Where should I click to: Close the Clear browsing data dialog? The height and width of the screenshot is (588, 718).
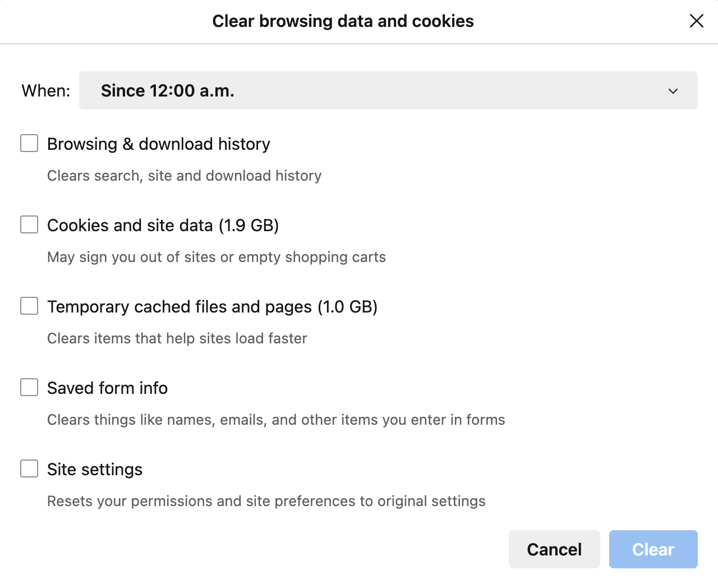tap(696, 21)
